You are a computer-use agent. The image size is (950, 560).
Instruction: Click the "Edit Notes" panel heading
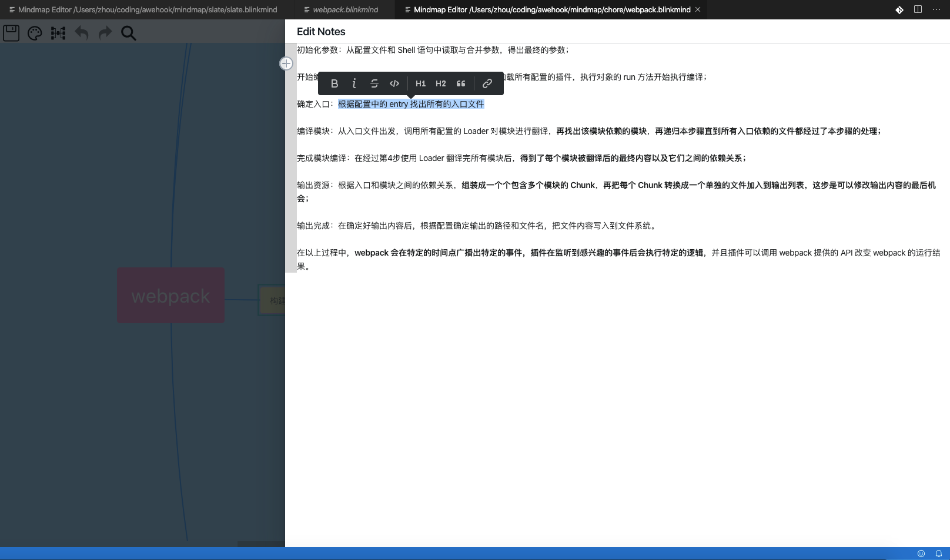pyautogui.click(x=321, y=32)
